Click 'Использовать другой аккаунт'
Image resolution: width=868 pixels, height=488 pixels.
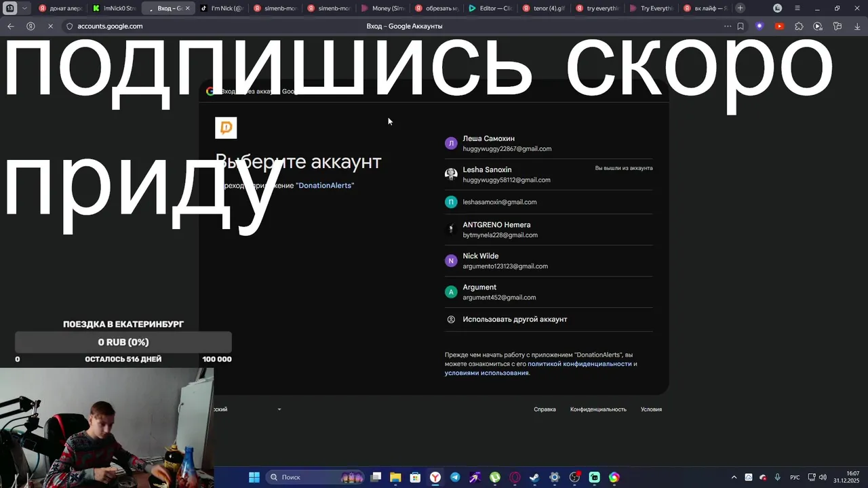click(x=549, y=319)
